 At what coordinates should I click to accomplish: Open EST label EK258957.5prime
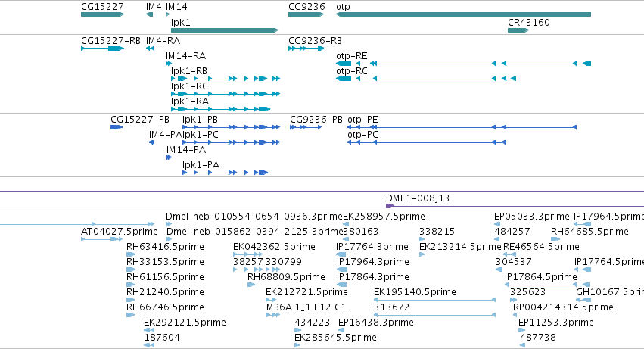point(384,217)
